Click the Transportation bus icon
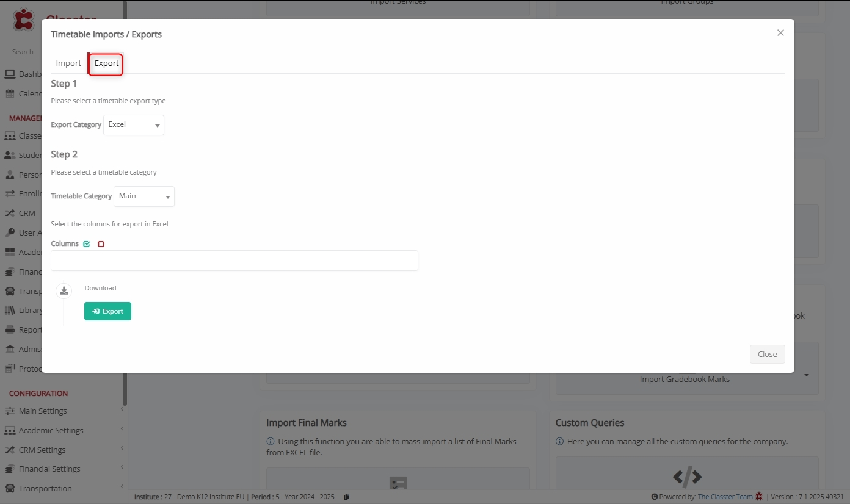 click(x=10, y=489)
